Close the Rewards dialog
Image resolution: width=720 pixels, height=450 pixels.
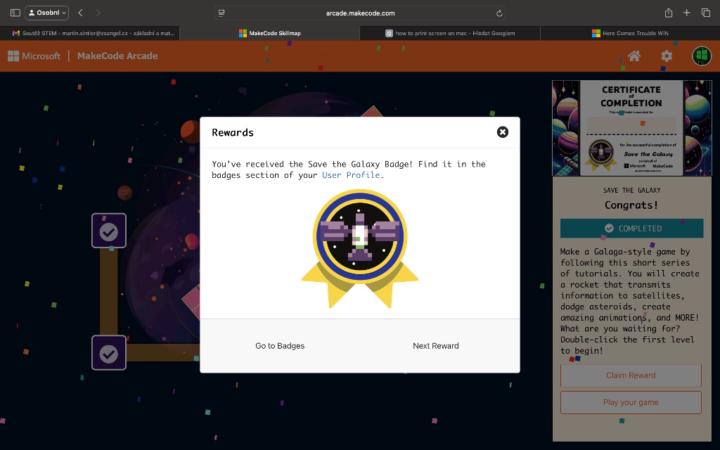[x=502, y=132]
